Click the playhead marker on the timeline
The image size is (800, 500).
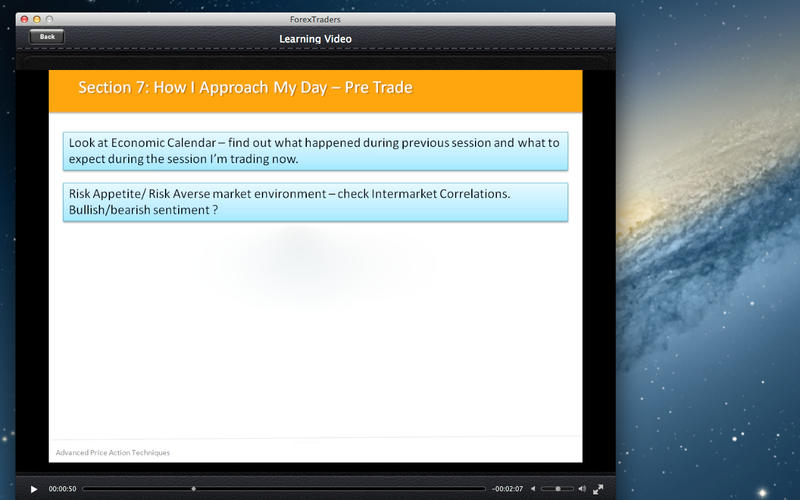193,489
